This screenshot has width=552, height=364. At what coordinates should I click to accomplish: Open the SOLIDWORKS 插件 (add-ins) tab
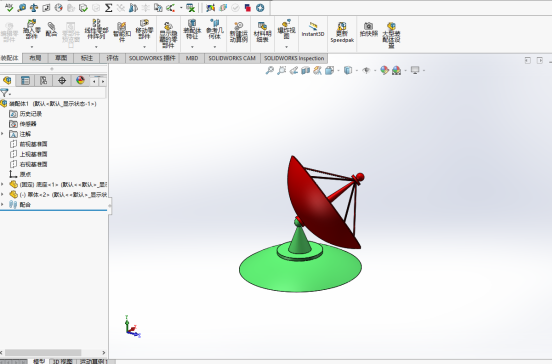pos(152,58)
